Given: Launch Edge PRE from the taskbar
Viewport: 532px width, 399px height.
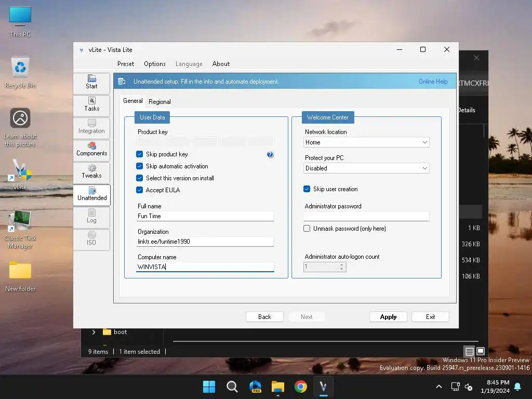Looking at the screenshot, I should tap(255, 387).
